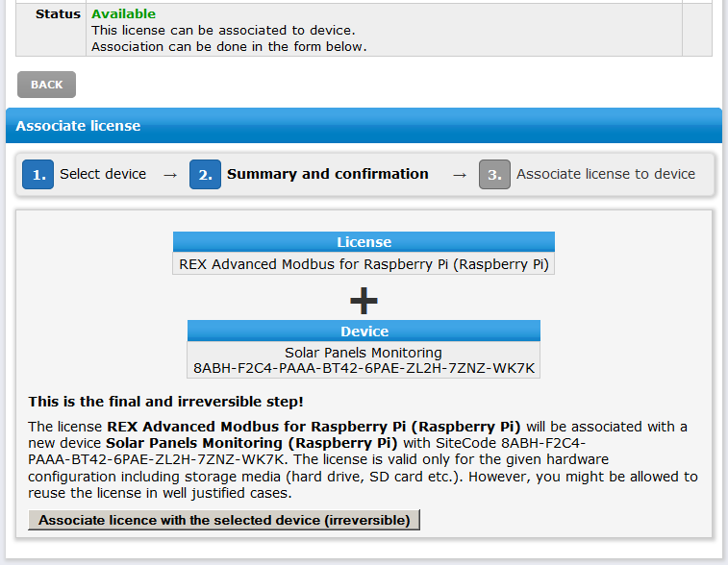Viewport: 728px width, 565px height.
Task: Select the REX Advanced Modbus license name
Action: [364, 264]
